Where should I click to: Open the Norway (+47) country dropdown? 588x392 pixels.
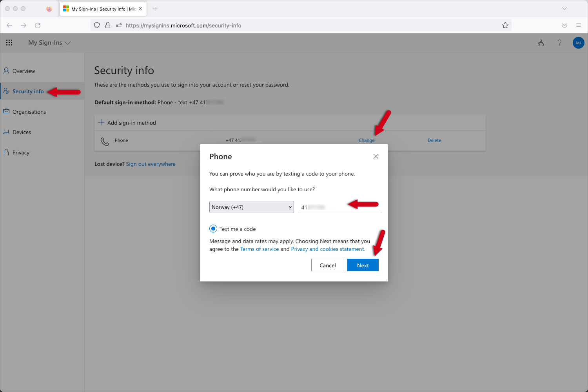point(251,207)
